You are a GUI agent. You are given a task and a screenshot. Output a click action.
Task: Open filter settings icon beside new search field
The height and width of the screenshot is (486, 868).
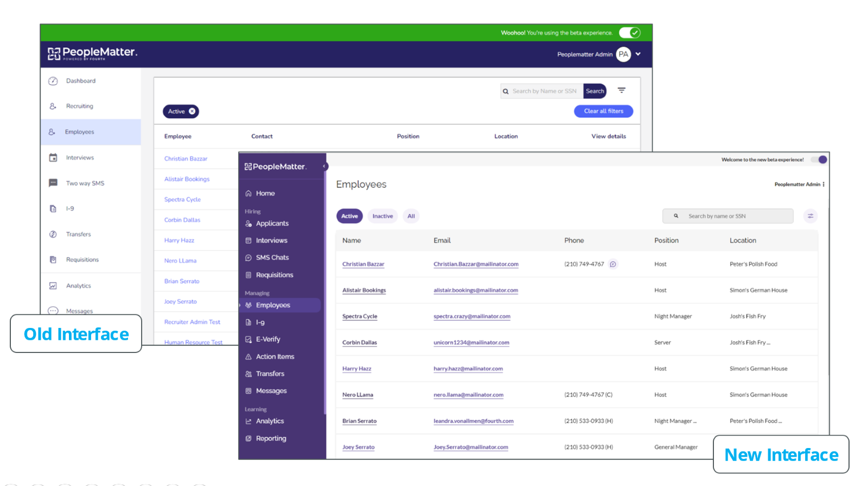point(810,216)
